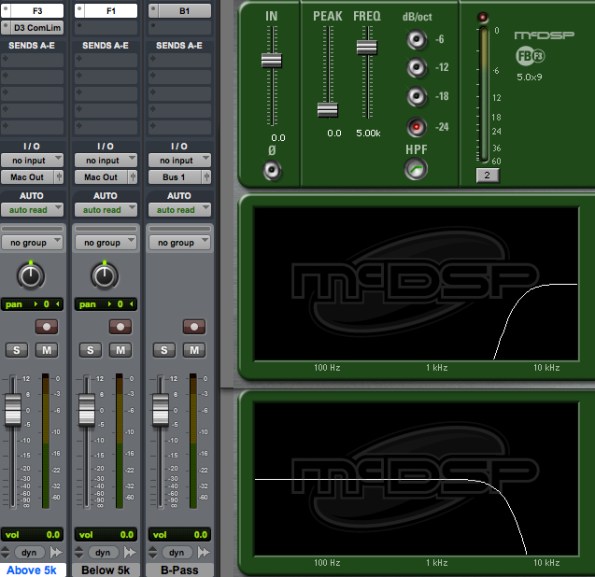
Task: Open input selector on Above 5k track
Action: pyautogui.click(x=32, y=160)
